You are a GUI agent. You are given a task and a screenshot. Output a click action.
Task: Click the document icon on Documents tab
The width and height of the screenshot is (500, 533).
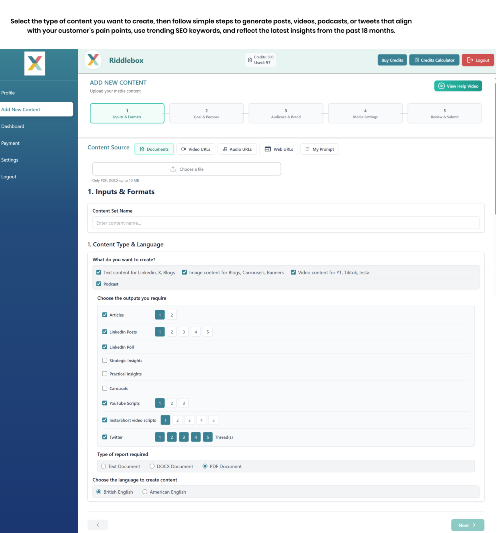pos(142,149)
